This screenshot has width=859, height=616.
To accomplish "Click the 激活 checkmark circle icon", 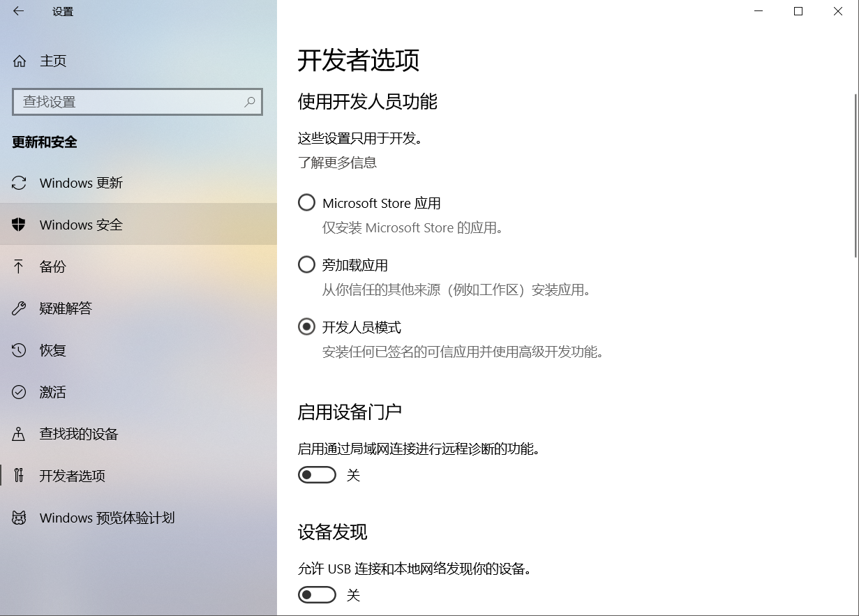I will click(19, 392).
